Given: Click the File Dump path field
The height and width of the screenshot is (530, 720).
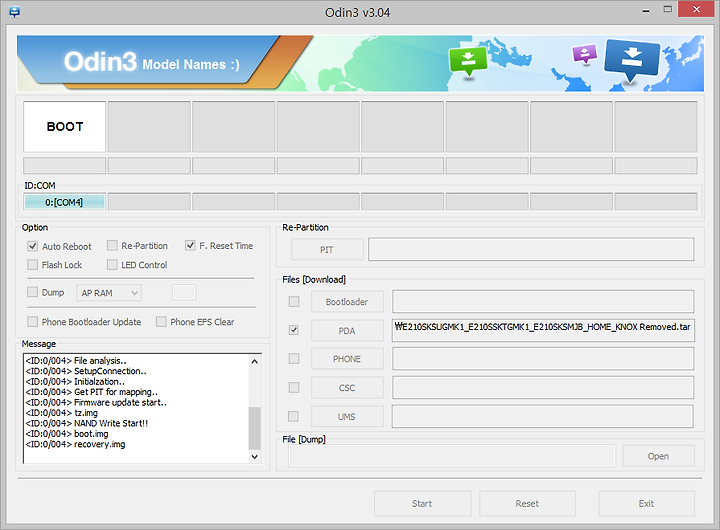Looking at the screenshot, I should pos(451,456).
